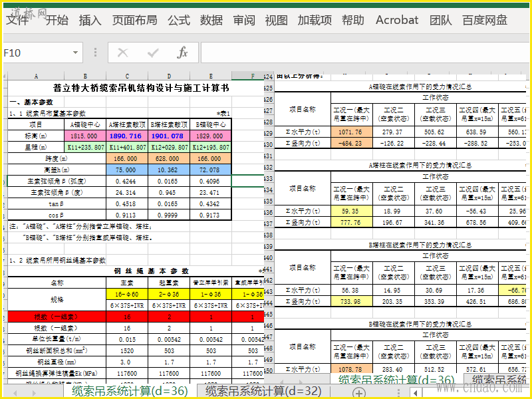Select the span cell 628.000
The height and width of the screenshot is (399, 532).
pos(169,158)
